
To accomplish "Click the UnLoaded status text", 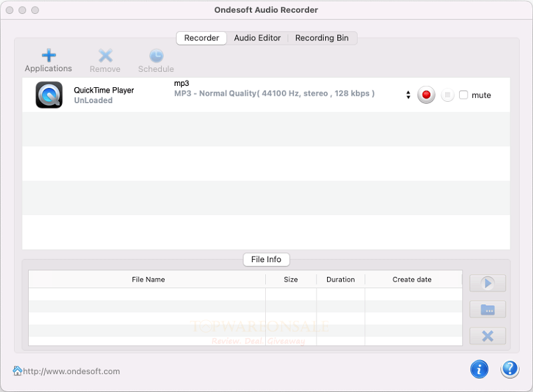I will 93,100.
